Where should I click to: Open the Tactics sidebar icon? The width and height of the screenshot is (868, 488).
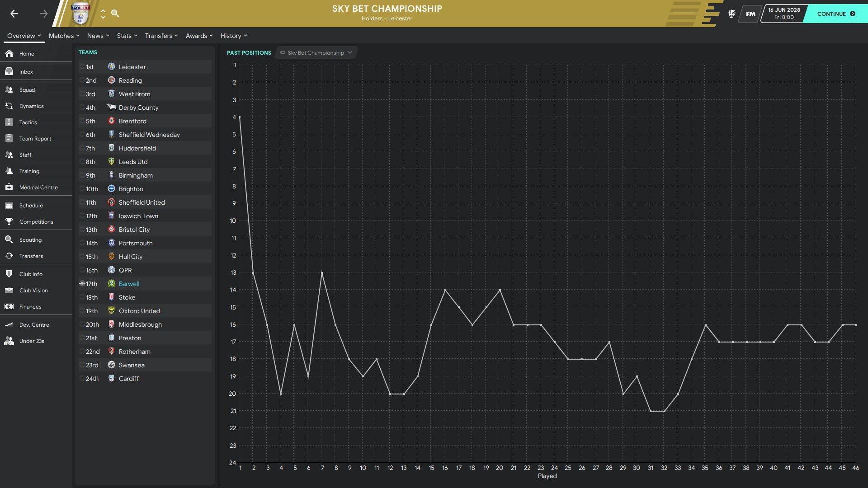point(9,122)
